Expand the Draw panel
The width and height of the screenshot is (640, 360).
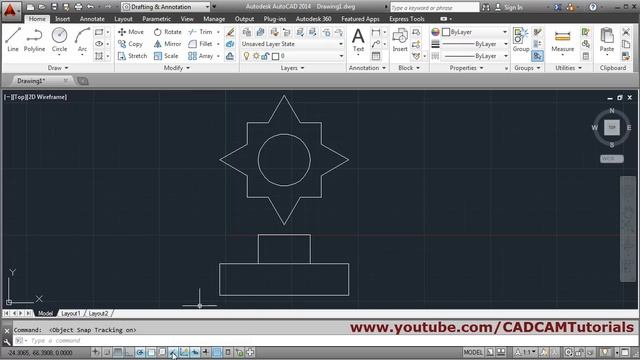point(58,68)
